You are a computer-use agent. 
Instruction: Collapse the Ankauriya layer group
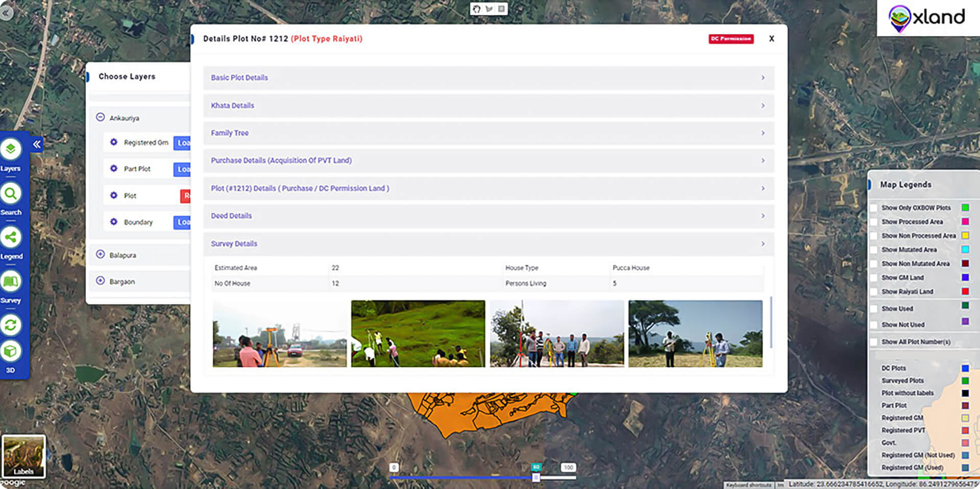coord(101,117)
